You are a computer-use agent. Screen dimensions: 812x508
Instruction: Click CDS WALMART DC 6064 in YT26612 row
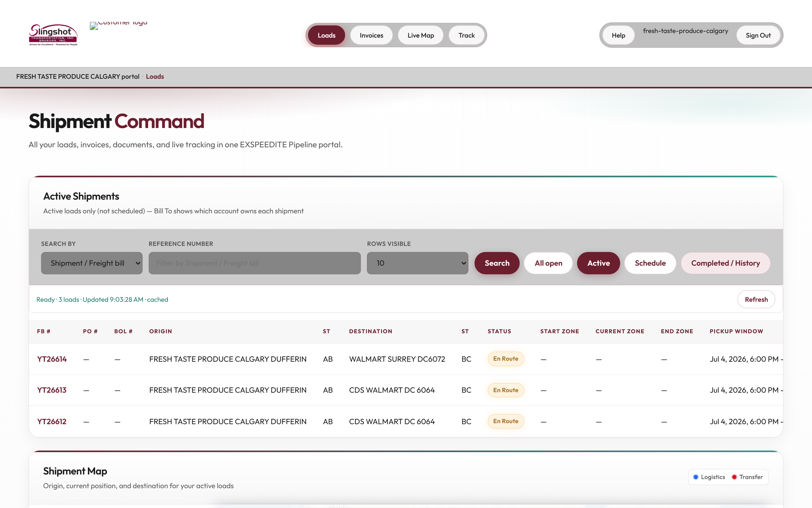pos(392,421)
